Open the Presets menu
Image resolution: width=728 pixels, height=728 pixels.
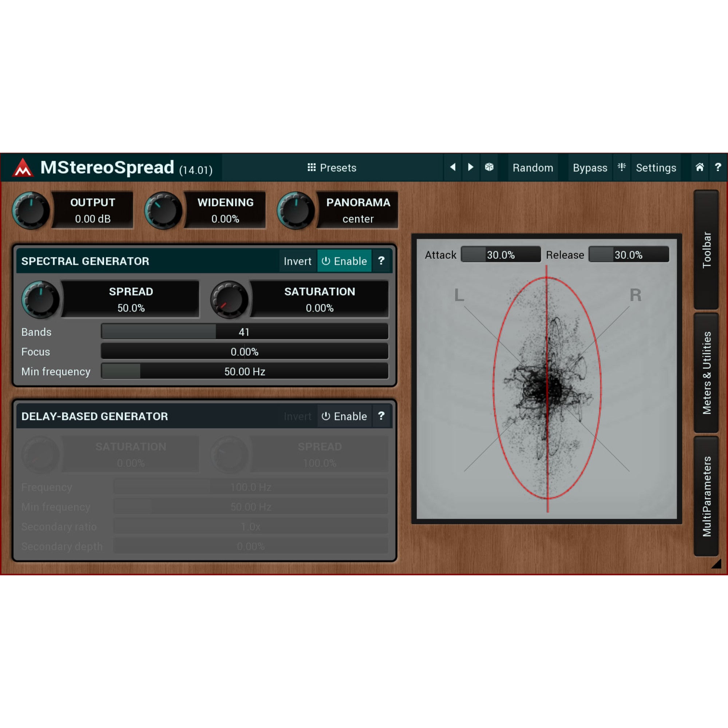(x=332, y=167)
